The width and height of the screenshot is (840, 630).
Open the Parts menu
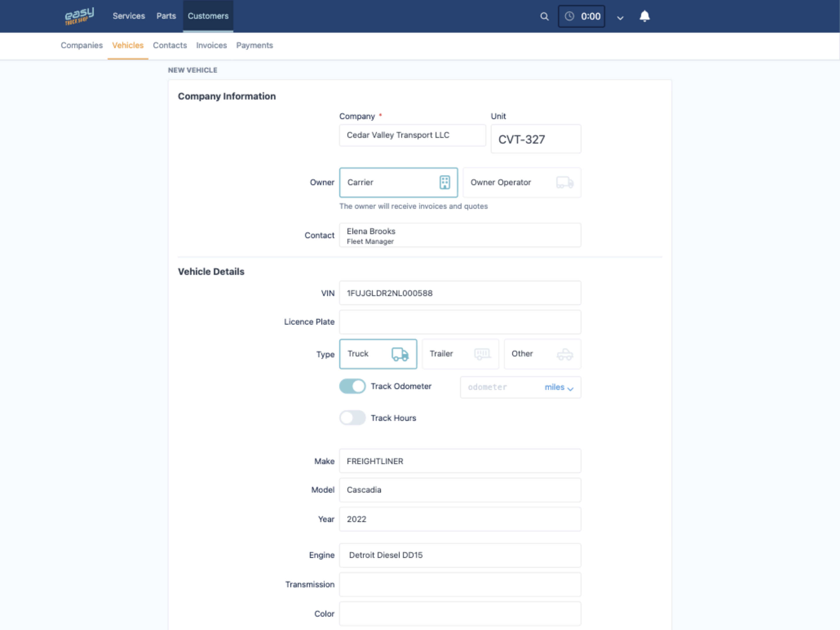[166, 16]
